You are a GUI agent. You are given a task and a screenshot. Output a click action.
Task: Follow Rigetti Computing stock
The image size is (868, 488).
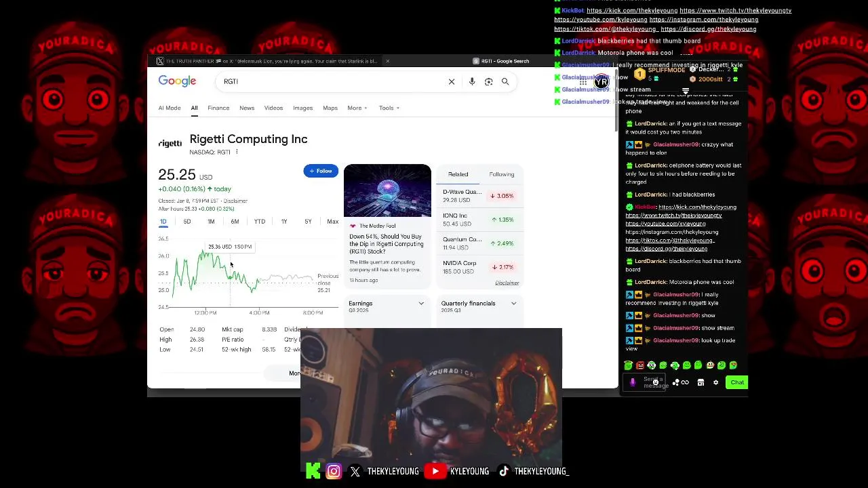pyautogui.click(x=321, y=171)
